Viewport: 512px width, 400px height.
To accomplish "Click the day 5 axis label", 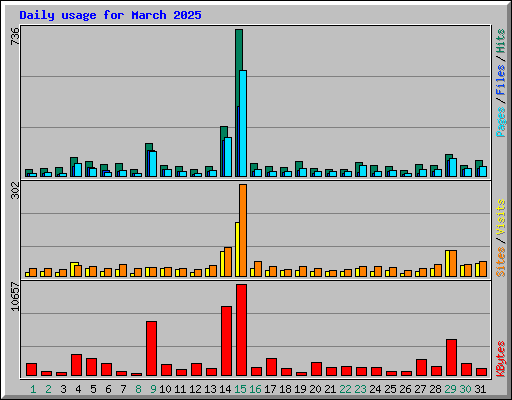I will 93,389.
